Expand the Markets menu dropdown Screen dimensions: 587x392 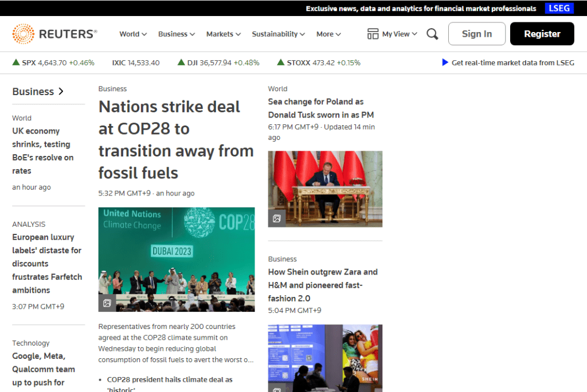[x=224, y=34]
